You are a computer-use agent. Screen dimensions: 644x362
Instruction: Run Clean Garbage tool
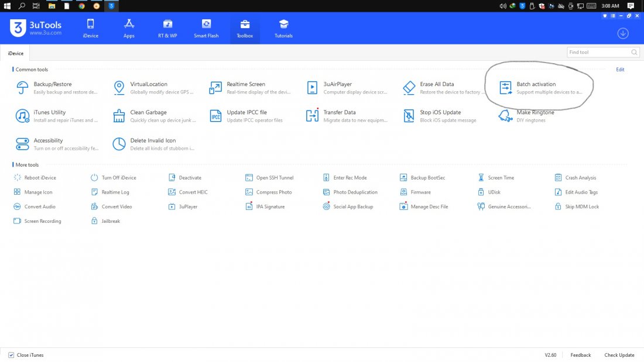153,116
